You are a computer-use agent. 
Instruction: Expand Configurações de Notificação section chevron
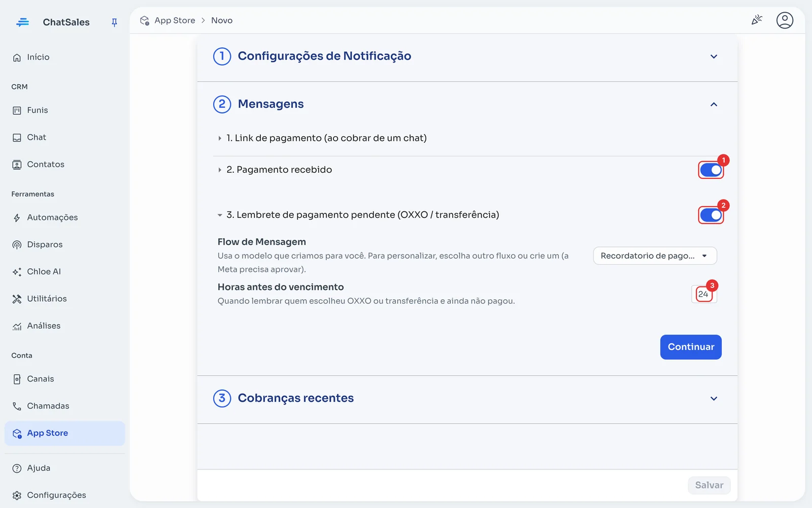tap(714, 56)
